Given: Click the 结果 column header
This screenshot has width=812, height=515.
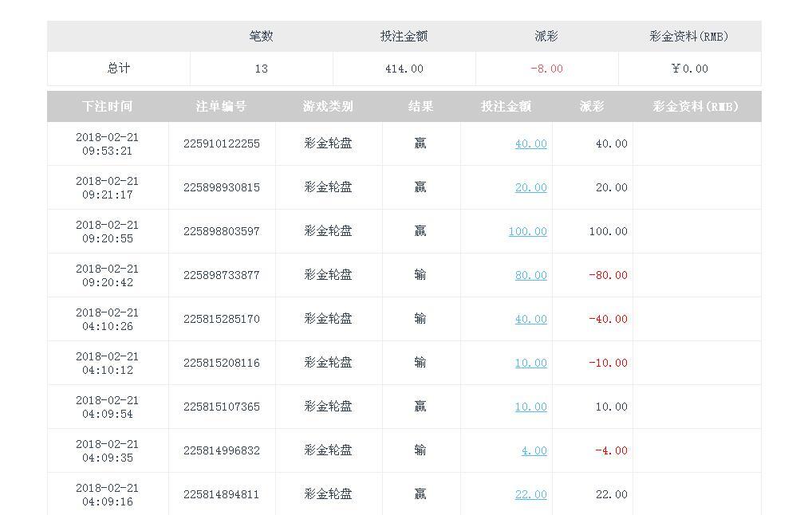Looking at the screenshot, I should pyautogui.click(x=420, y=106).
